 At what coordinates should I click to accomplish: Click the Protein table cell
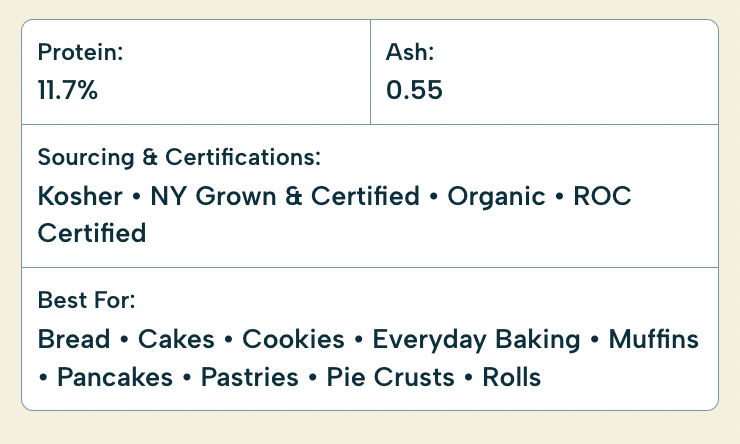click(x=196, y=72)
